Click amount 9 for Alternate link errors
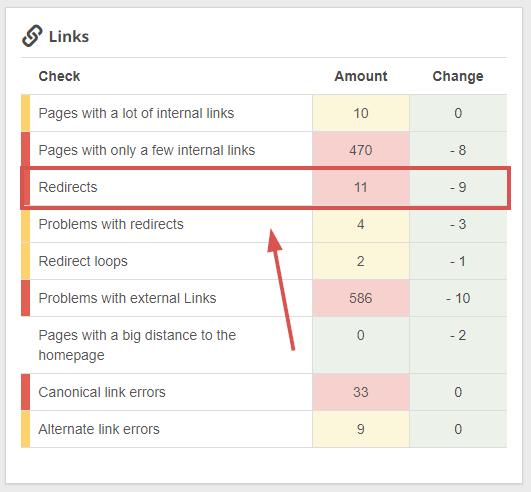The width and height of the screenshot is (531, 492). tap(361, 429)
